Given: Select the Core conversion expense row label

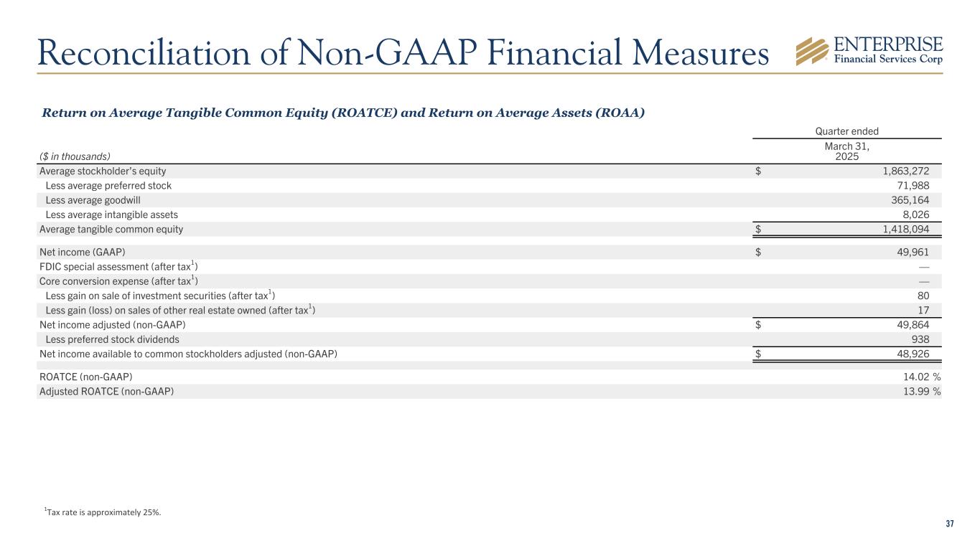Looking at the screenshot, I should [x=118, y=281].
